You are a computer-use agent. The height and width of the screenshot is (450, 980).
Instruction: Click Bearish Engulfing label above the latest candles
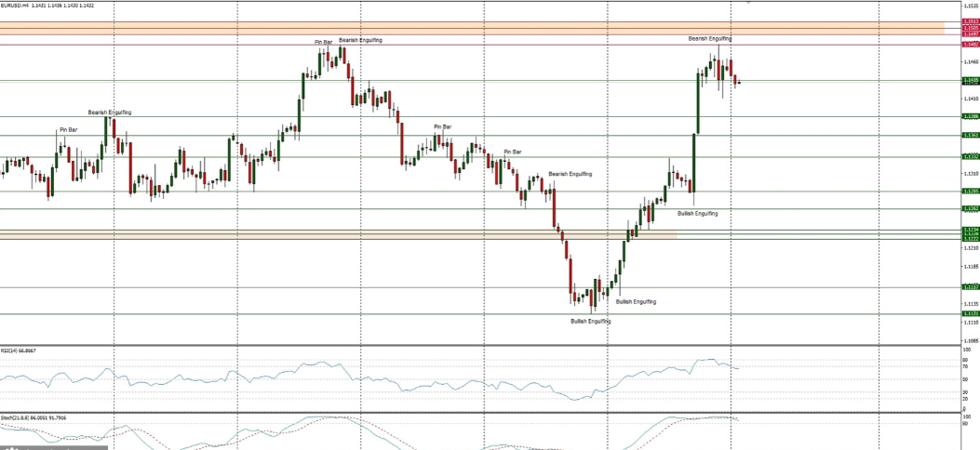pyautogui.click(x=709, y=39)
